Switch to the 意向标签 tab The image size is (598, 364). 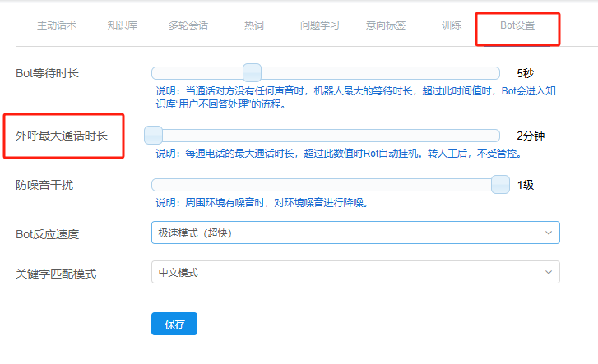[386, 25]
